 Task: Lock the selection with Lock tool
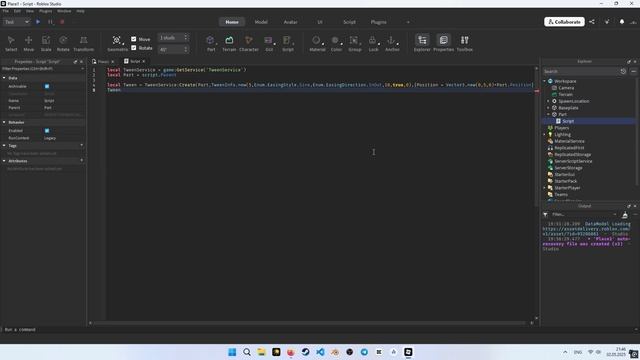point(373,43)
